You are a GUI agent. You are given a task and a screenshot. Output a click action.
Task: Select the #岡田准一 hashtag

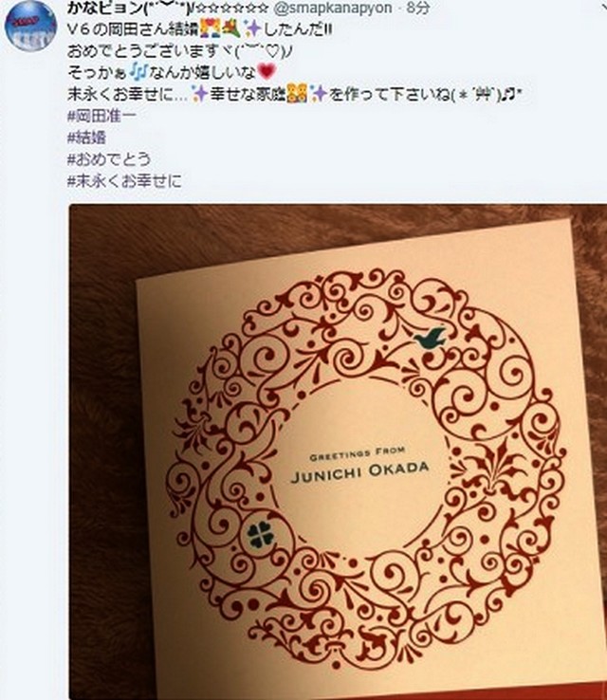click(x=101, y=116)
